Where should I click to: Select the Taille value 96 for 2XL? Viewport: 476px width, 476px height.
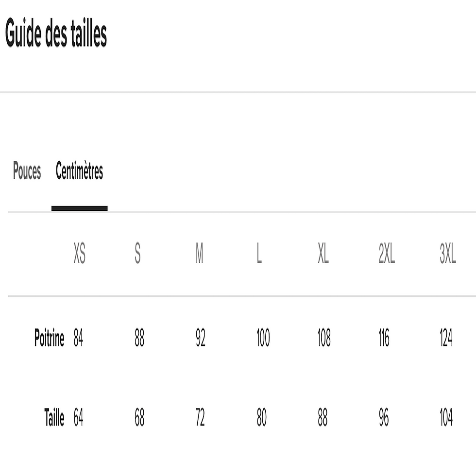click(384, 417)
